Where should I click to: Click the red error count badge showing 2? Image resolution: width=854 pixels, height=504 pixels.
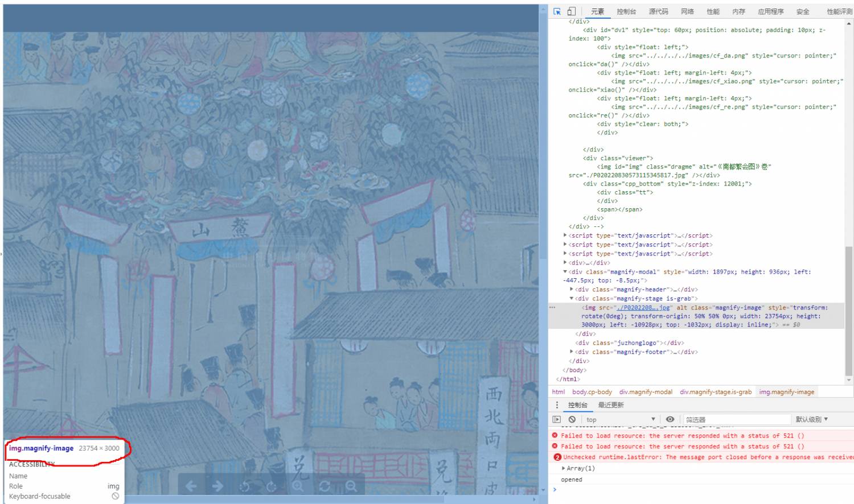[557, 457]
